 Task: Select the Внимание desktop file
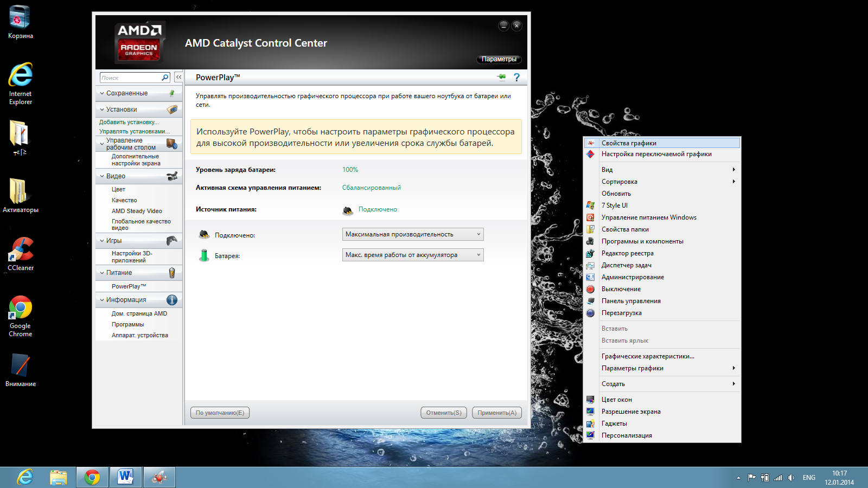point(20,370)
